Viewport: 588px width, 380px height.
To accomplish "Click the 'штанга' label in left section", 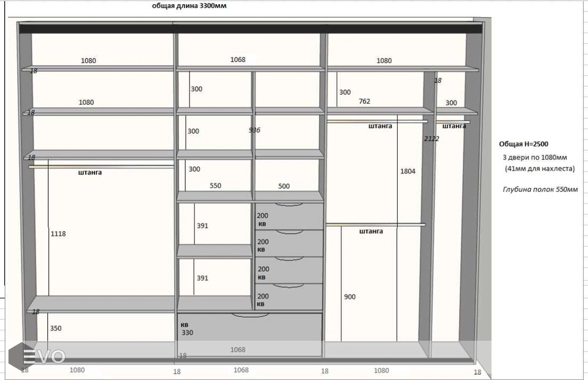I will [x=90, y=173].
